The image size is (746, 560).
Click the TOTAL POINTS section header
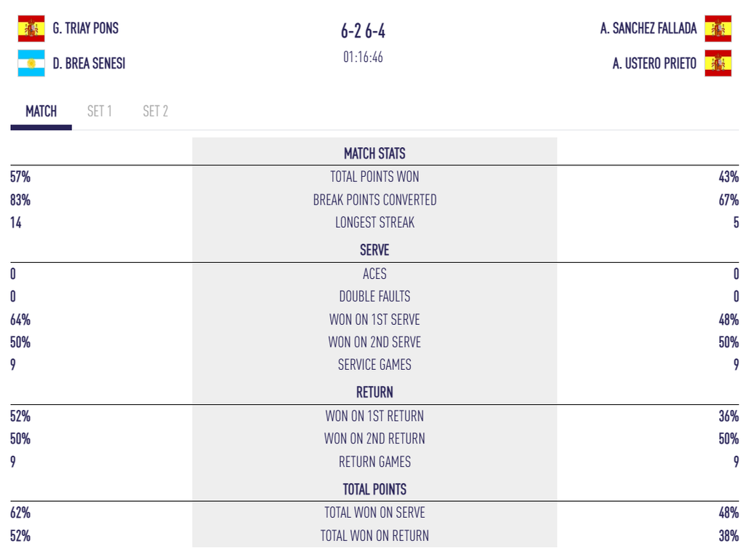coord(374,489)
